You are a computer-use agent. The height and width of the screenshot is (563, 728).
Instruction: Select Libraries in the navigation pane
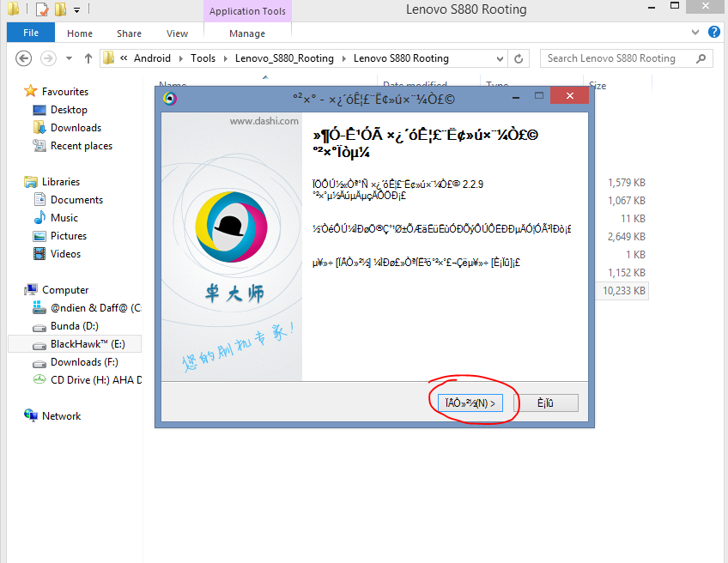pos(61,181)
